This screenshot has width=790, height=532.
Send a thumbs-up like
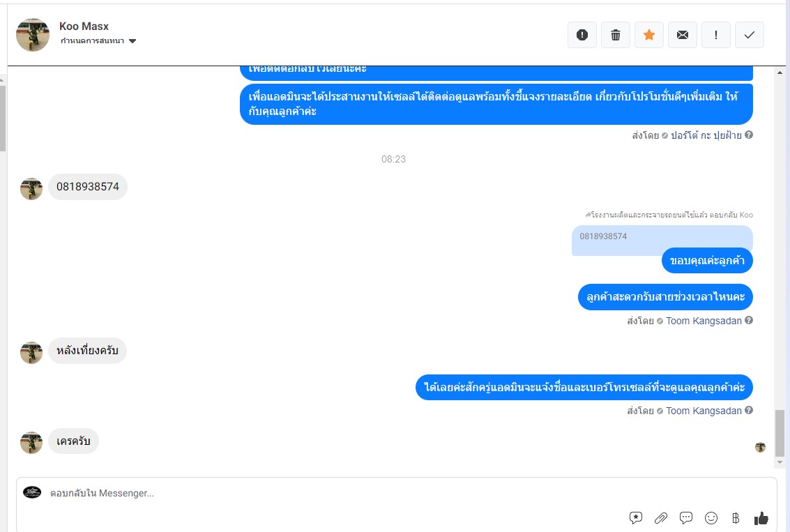pos(761,517)
